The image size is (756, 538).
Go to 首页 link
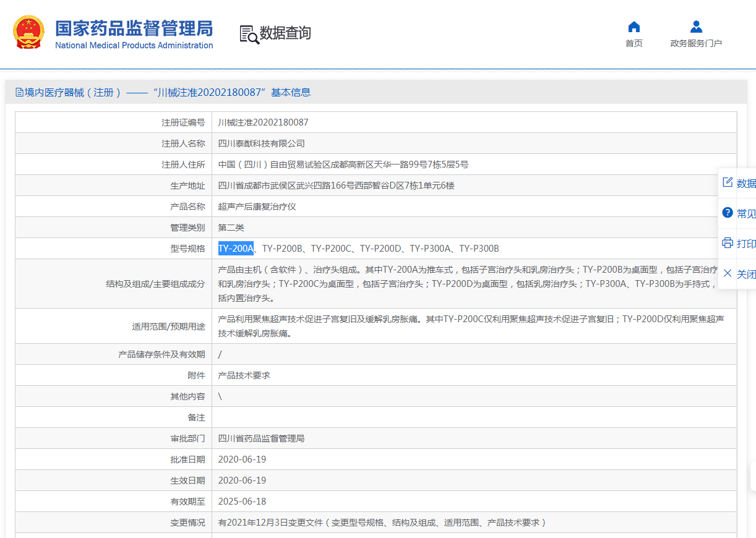[x=634, y=43]
